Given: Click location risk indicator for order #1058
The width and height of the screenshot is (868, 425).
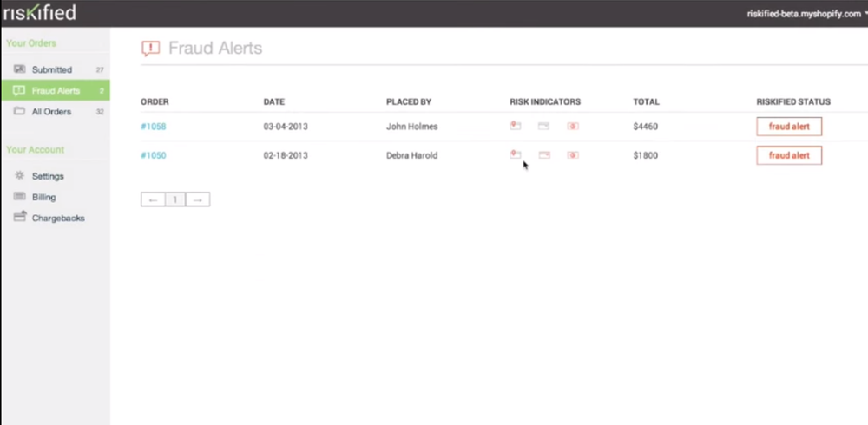Looking at the screenshot, I should 516,126.
